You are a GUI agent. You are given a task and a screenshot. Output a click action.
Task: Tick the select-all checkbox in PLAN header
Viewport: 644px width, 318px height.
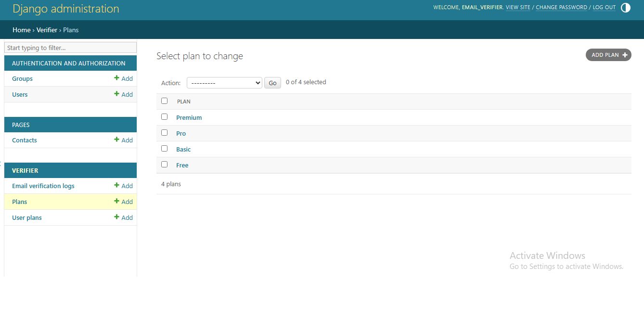pyautogui.click(x=164, y=101)
